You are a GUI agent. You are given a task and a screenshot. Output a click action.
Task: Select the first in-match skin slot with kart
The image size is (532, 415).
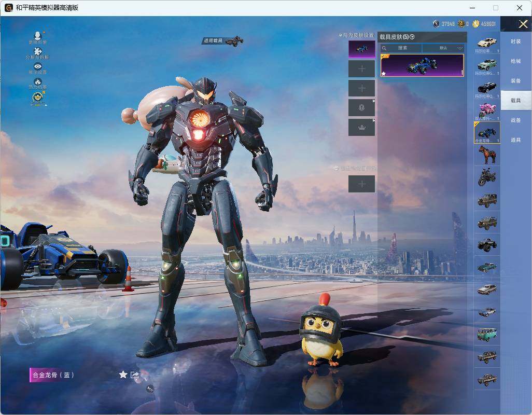(362, 49)
